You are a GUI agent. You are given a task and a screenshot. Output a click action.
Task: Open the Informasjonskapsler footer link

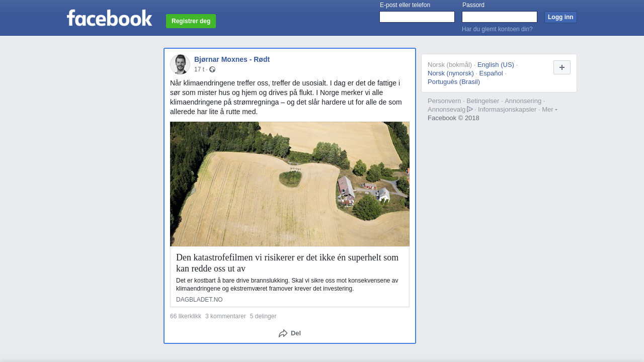507,109
